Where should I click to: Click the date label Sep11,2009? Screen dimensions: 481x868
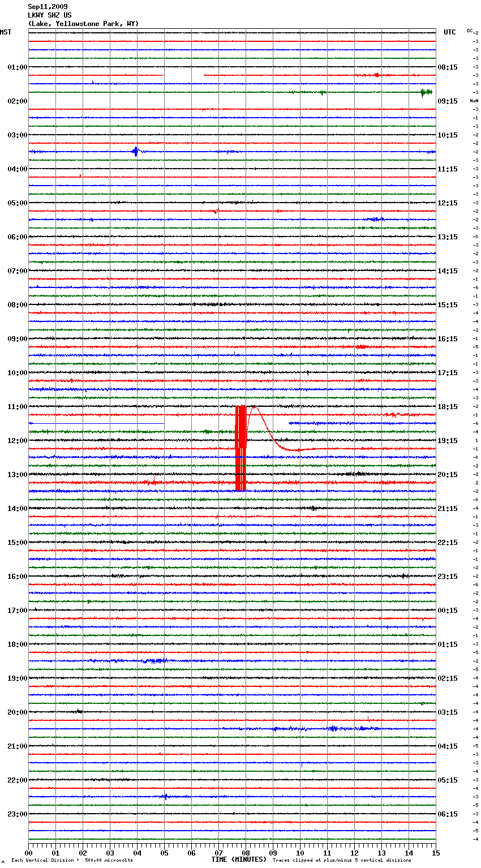48,7
